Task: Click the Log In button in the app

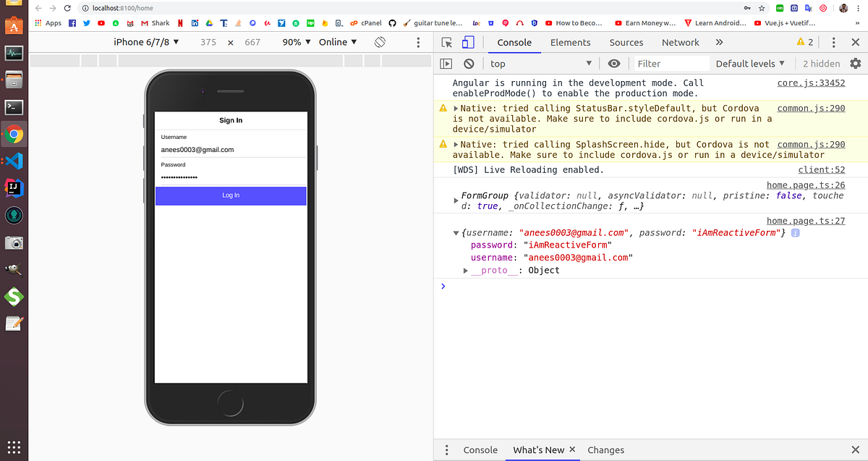Action: pos(231,195)
